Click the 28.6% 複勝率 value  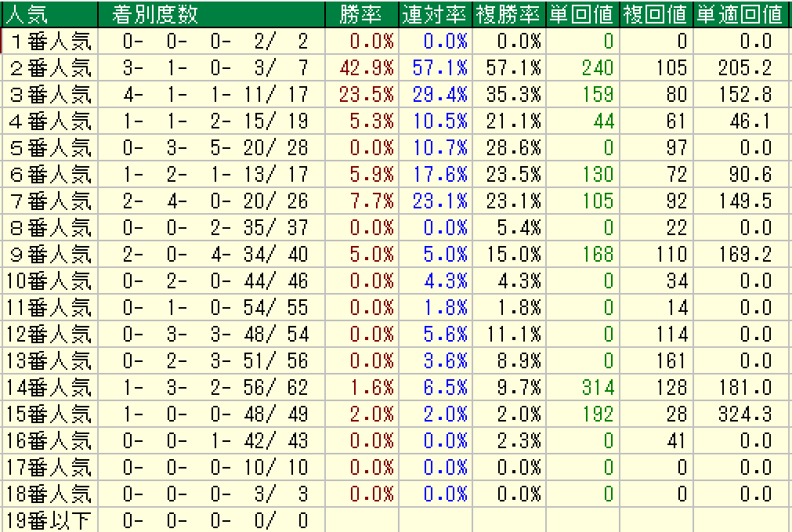tap(514, 148)
